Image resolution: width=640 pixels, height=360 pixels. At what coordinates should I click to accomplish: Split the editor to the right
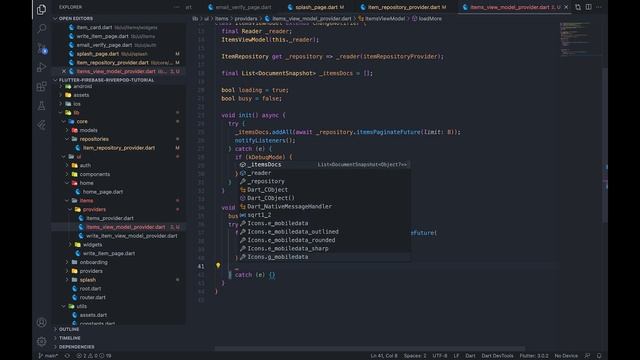point(588,7)
